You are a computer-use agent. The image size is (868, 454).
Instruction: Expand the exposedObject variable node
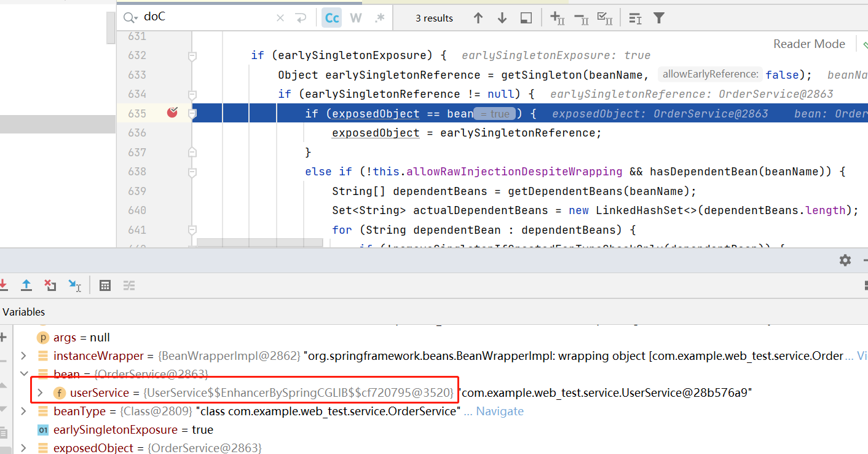(24, 448)
